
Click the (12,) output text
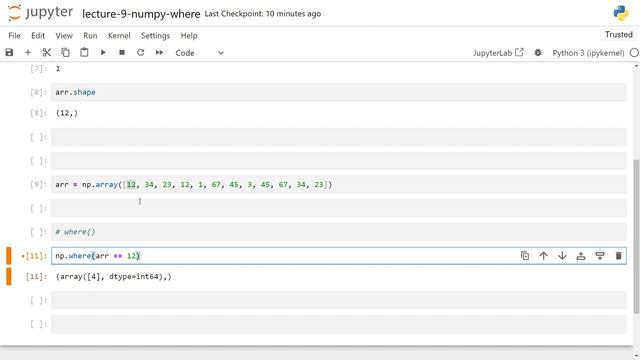(67, 113)
